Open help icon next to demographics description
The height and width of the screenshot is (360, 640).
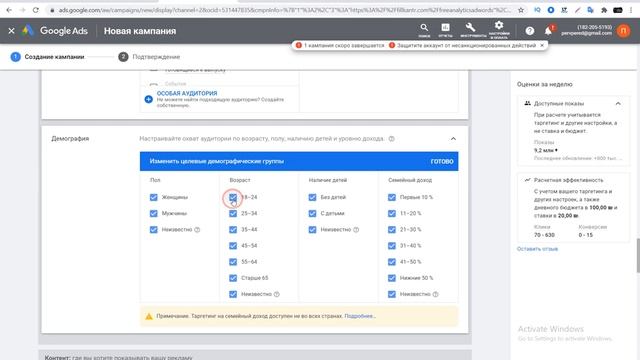tap(391, 139)
